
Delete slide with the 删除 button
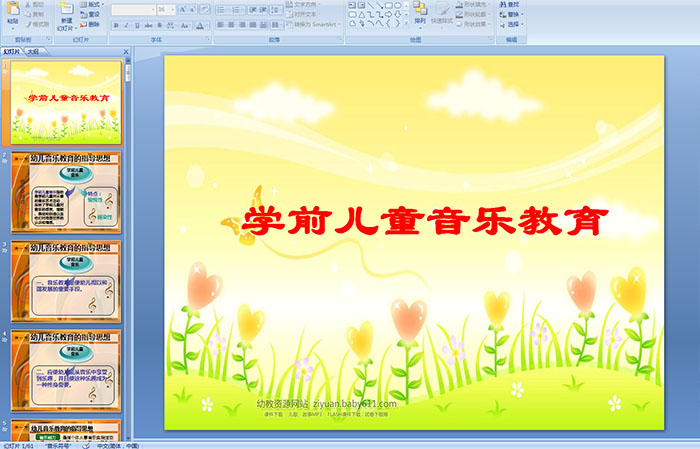[90, 24]
